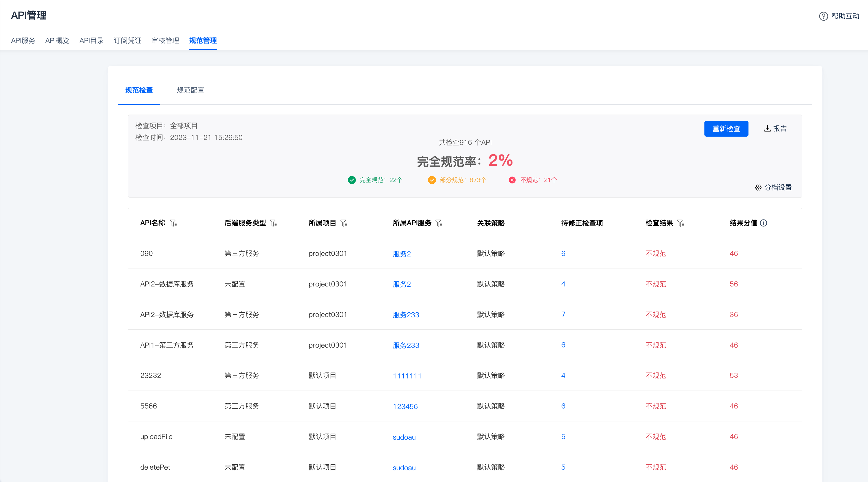Click the API管理 page title

coord(29,15)
